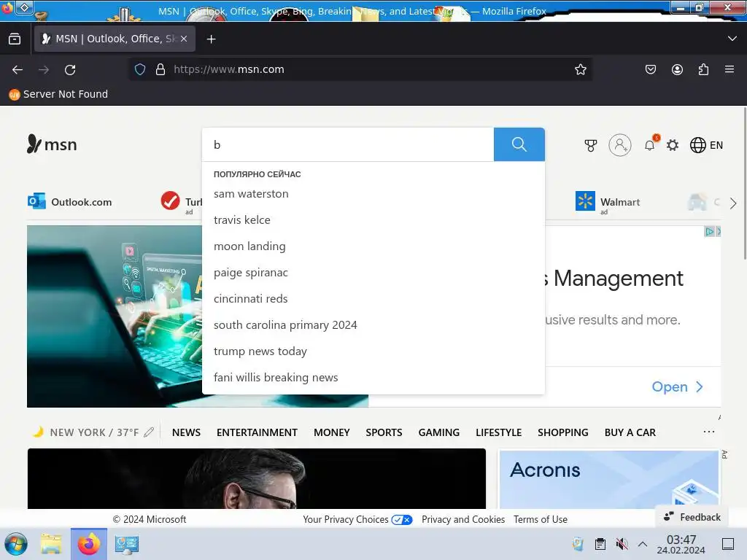
Task: Open MSN settings gear
Action: point(672,145)
